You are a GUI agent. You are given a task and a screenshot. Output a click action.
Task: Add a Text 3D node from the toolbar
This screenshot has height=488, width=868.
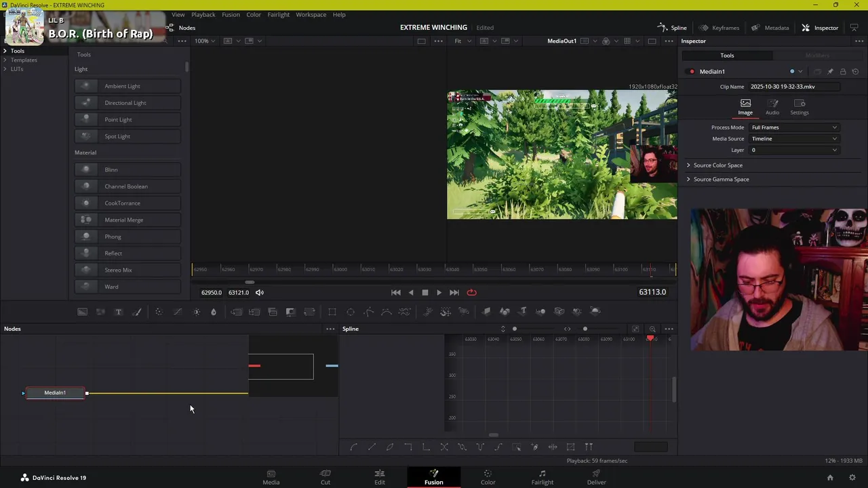(523, 311)
